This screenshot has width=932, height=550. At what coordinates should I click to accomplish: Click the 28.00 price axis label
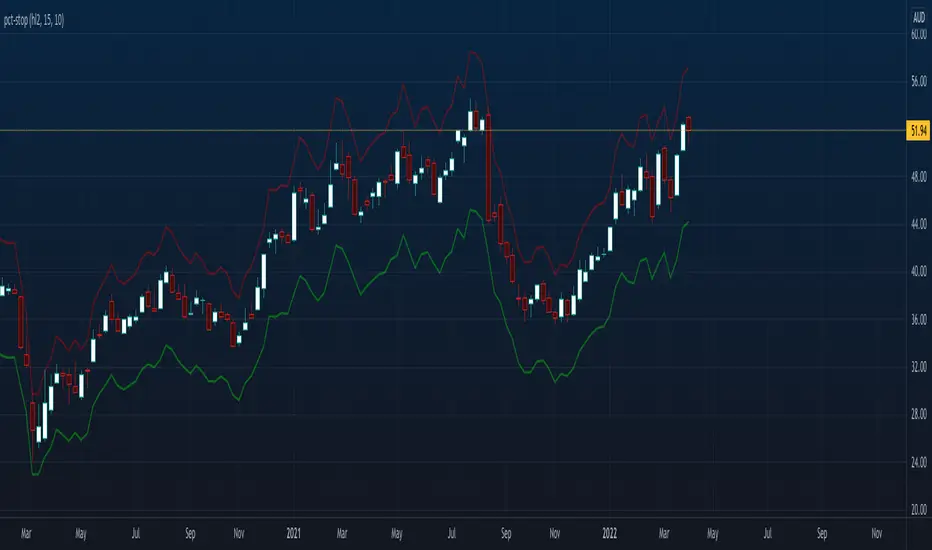point(919,414)
